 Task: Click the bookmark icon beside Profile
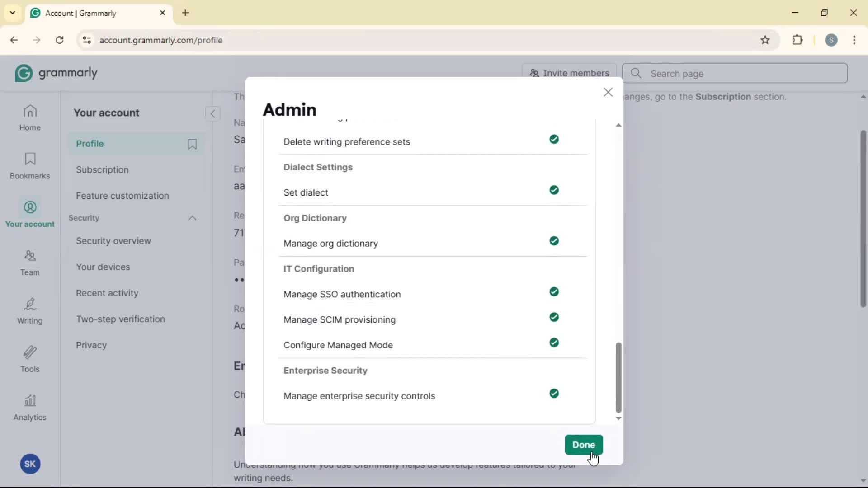coord(192,144)
